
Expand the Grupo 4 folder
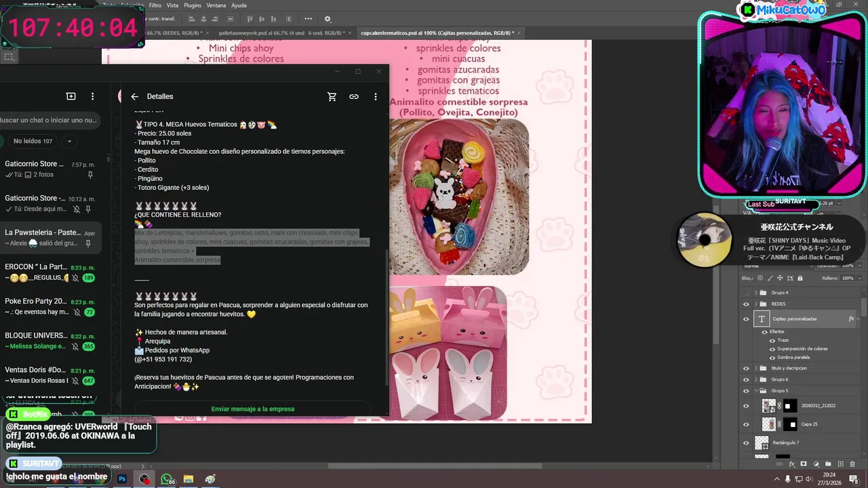[x=756, y=293]
